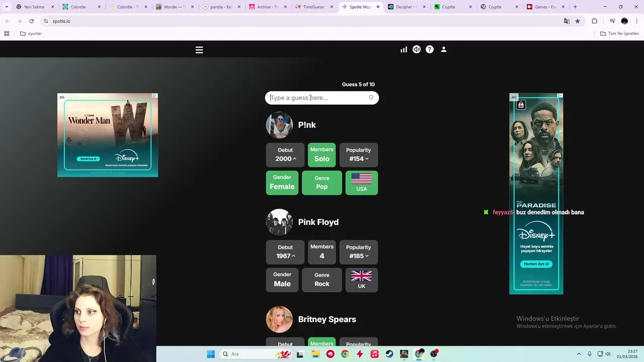Click Pink Floyd's Genre Rock tile
This screenshot has width=644, height=362.
point(322,280)
